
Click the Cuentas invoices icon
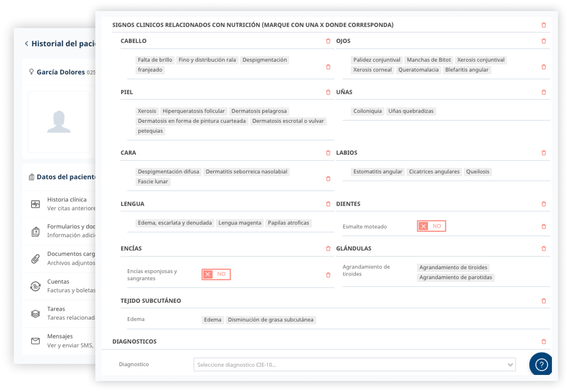[x=35, y=286]
